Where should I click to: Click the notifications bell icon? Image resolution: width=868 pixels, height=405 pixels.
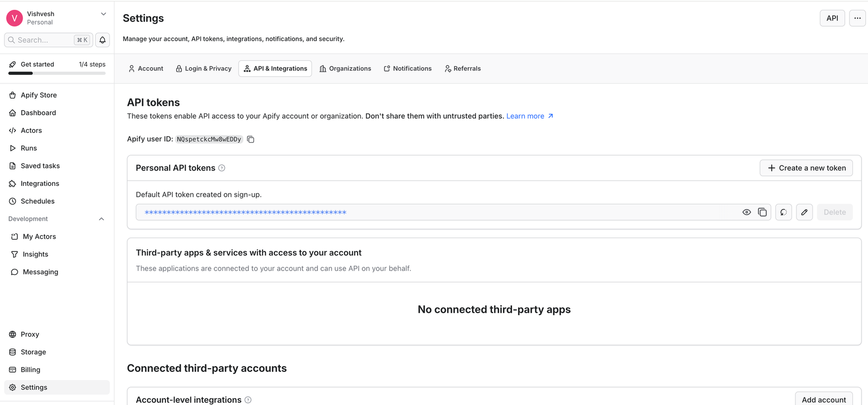click(x=103, y=40)
